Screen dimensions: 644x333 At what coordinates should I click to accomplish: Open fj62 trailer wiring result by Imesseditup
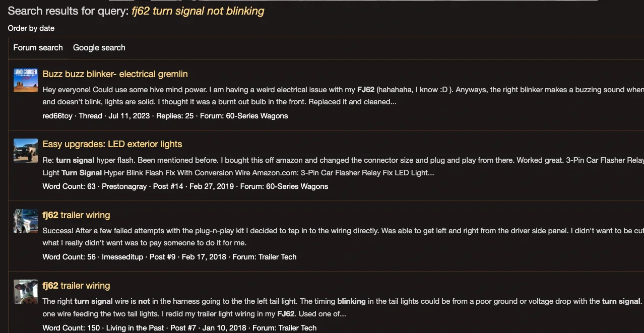[76, 215]
